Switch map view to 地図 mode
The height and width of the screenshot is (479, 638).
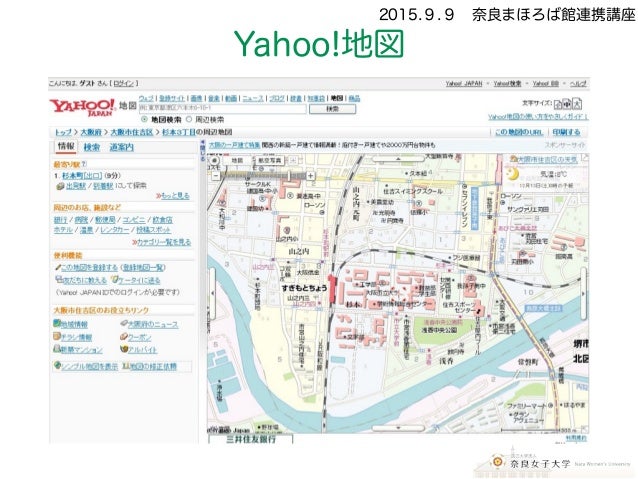click(x=237, y=160)
